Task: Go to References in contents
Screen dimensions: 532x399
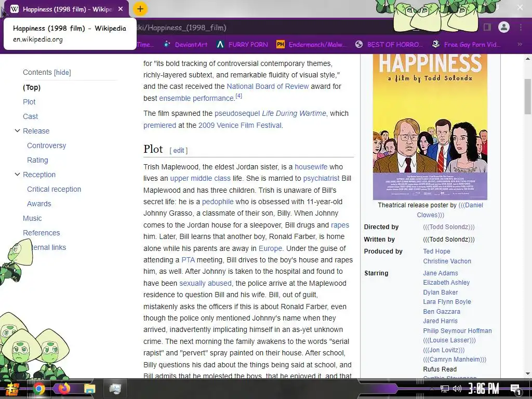Action: point(42,233)
